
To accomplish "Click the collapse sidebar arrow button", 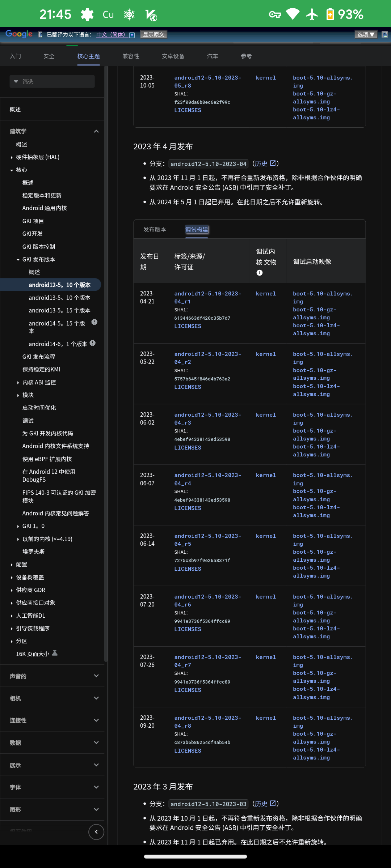I will tap(96, 832).
